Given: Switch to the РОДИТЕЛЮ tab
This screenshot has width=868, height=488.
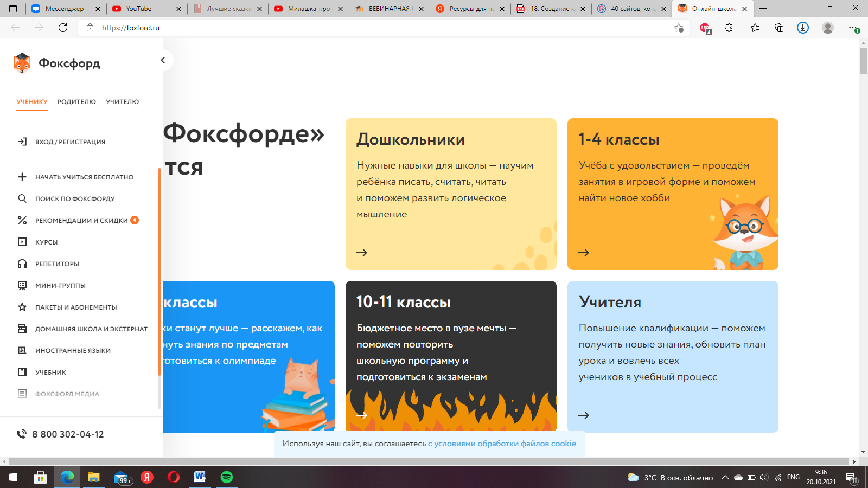Looking at the screenshot, I should click(76, 102).
